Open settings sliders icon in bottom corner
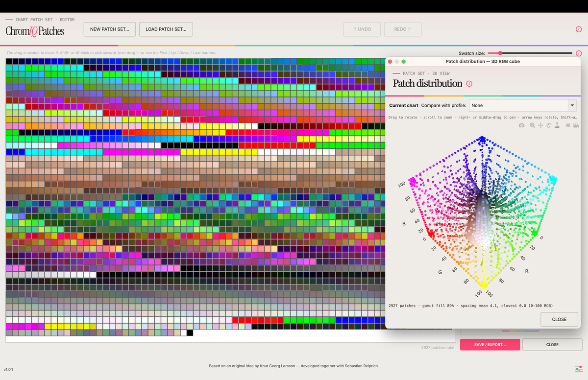Screen dimensions: 588x380 579,369
